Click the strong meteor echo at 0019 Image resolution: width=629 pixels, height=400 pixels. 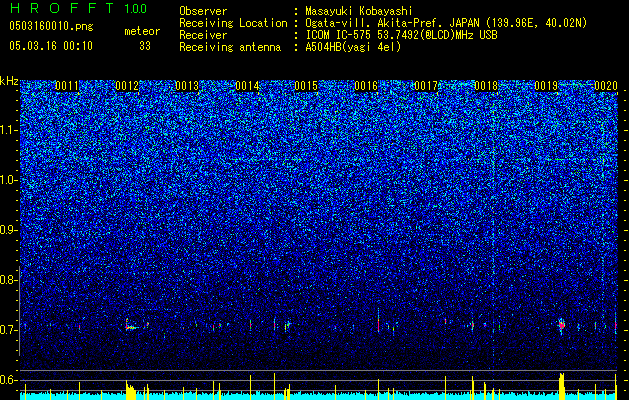pyautogui.click(x=562, y=325)
